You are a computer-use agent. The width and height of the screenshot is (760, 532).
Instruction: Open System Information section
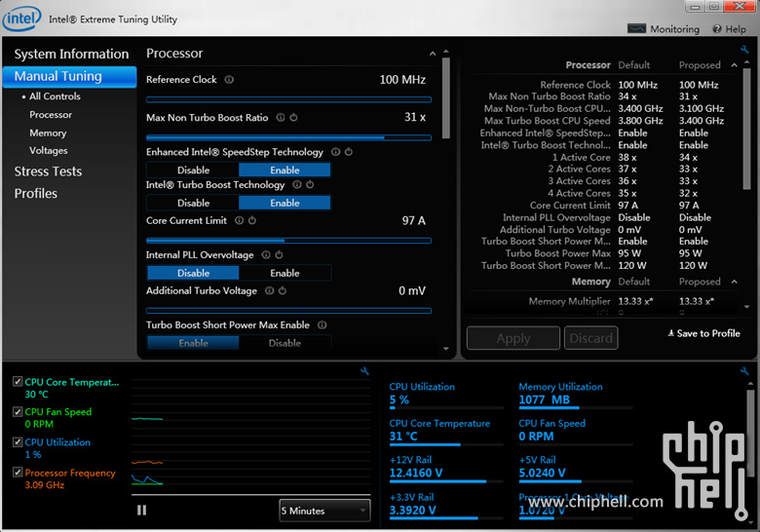click(x=71, y=54)
